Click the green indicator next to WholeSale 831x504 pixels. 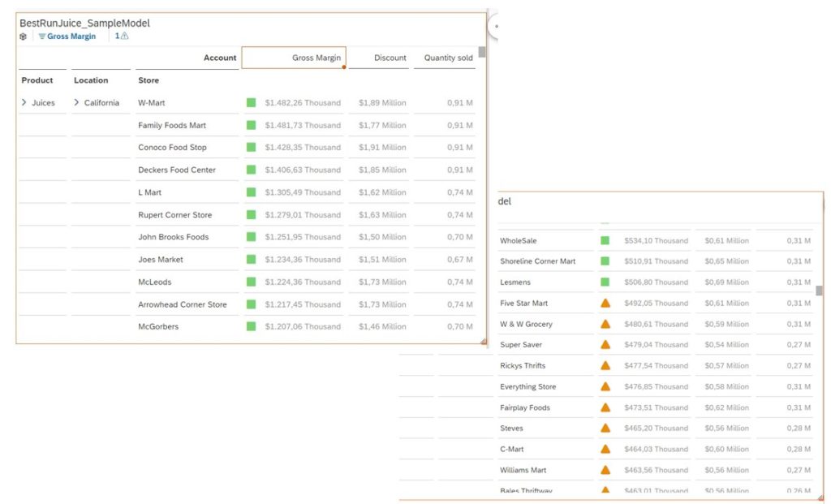[x=604, y=240]
